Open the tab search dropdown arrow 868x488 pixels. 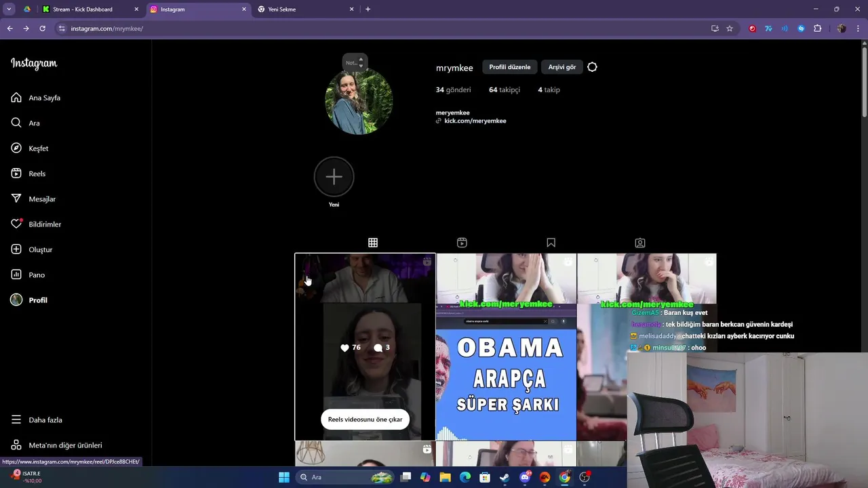[x=9, y=9]
